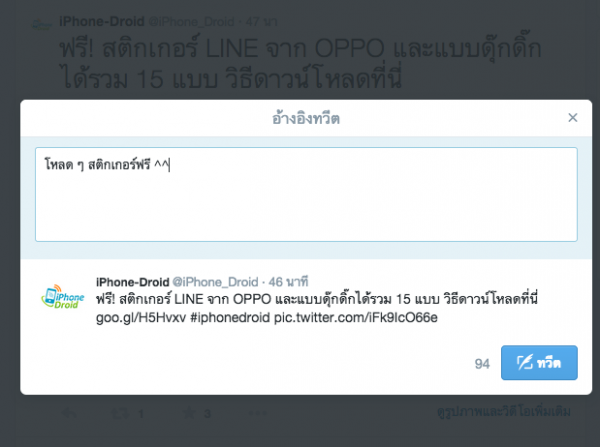This screenshot has height=447, width=600.
Task: Open the @iPhone_Droid handle in quoted tweet
Action: coord(215,282)
